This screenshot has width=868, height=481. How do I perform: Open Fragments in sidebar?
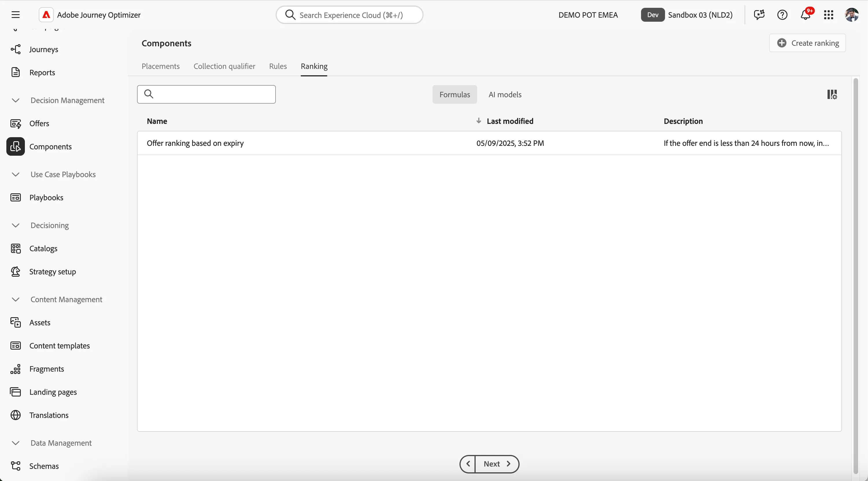[47, 369]
